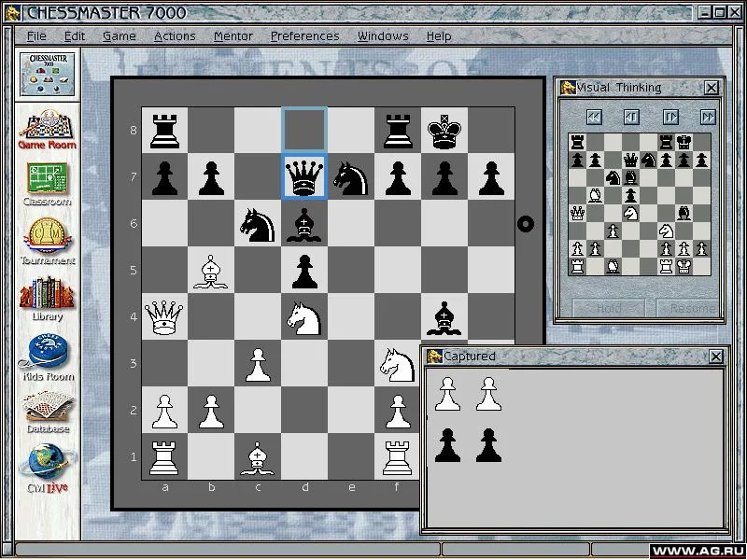Click the Chessmaster icon in Visual Thinking title
The width and height of the screenshot is (747, 560).
(568, 88)
